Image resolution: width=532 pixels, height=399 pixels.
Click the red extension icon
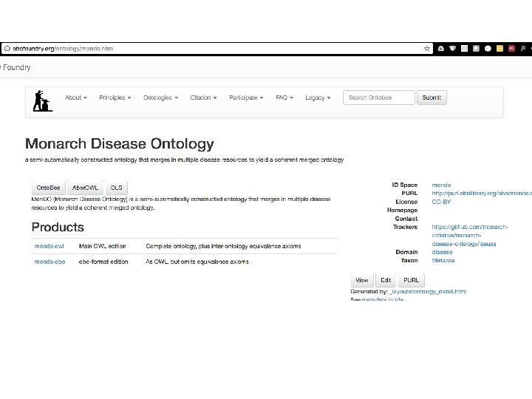[511, 49]
